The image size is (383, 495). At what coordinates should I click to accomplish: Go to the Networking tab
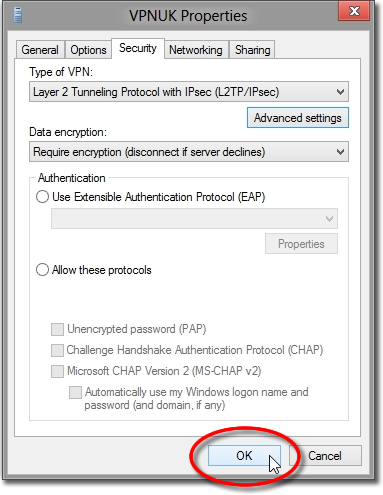(196, 50)
